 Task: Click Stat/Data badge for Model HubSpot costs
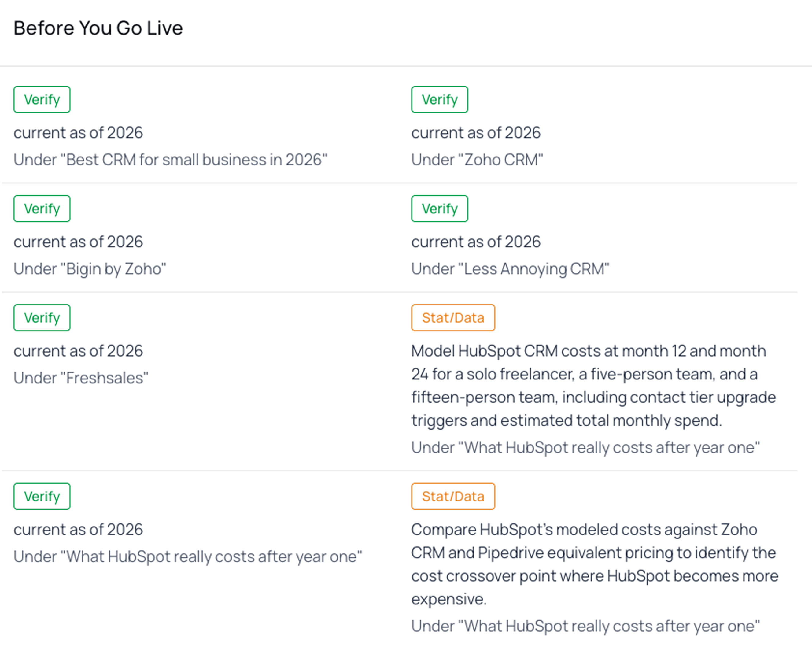(x=453, y=318)
